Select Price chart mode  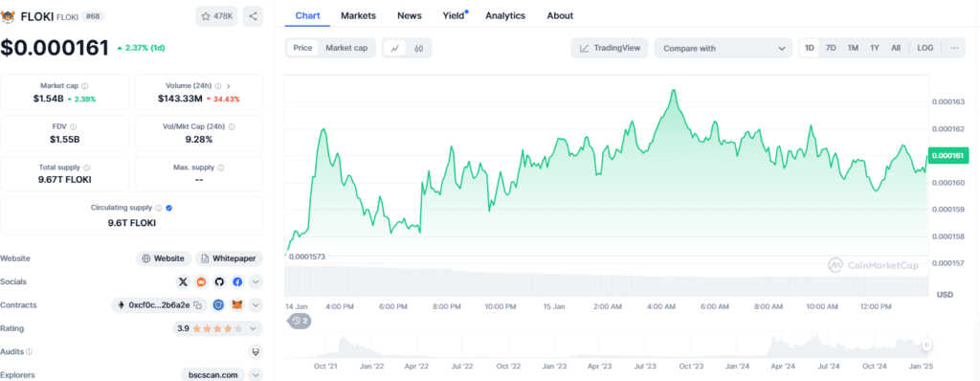(x=302, y=48)
